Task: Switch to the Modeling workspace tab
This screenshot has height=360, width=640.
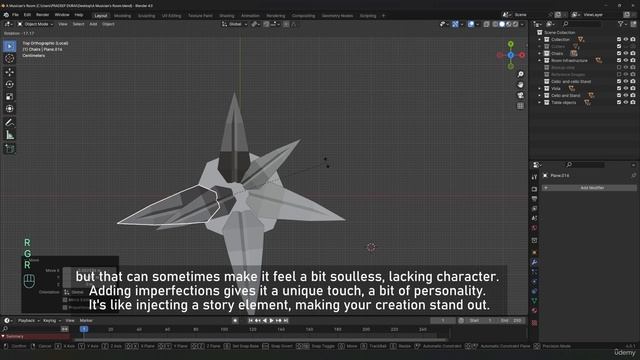Action: pos(122,16)
